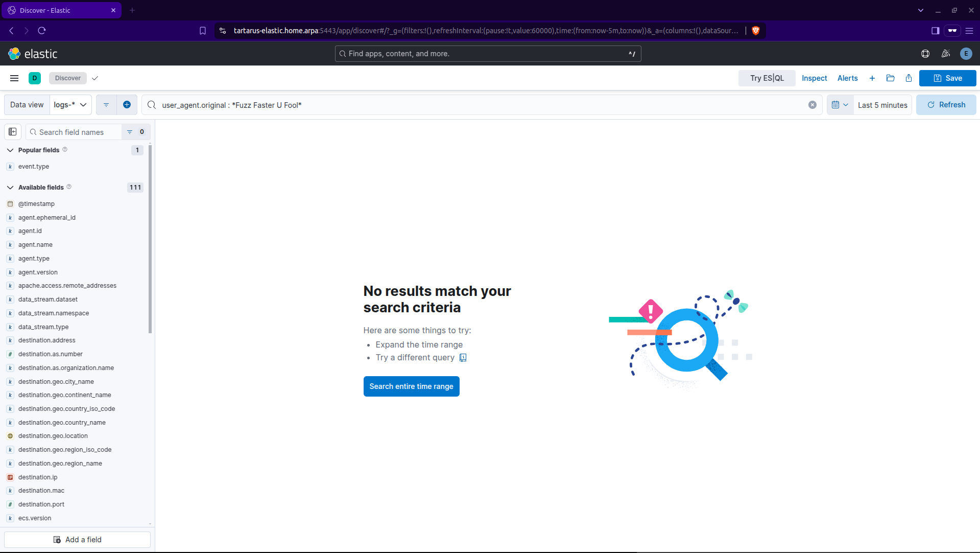Collapse the Popular fields section
This screenshot has width=980, height=553.
[x=10, y=150]
